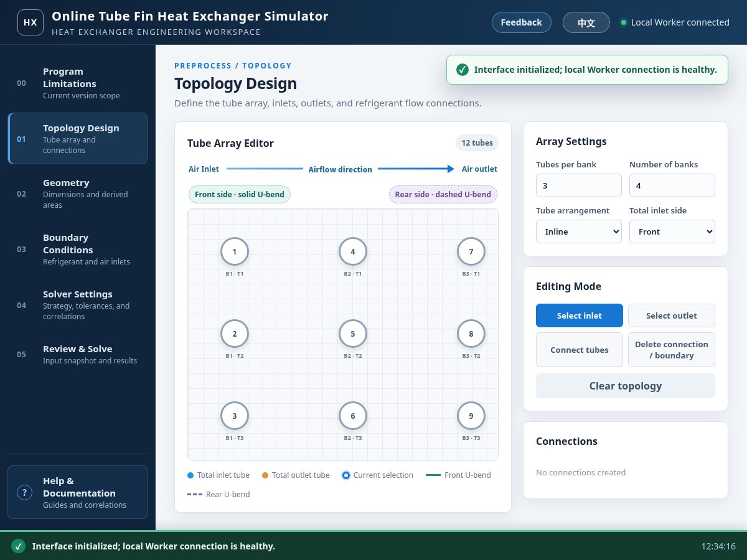Click Clear topology button
The width and height of the screenshot is (747, 560).
click(x=626, y=386)
